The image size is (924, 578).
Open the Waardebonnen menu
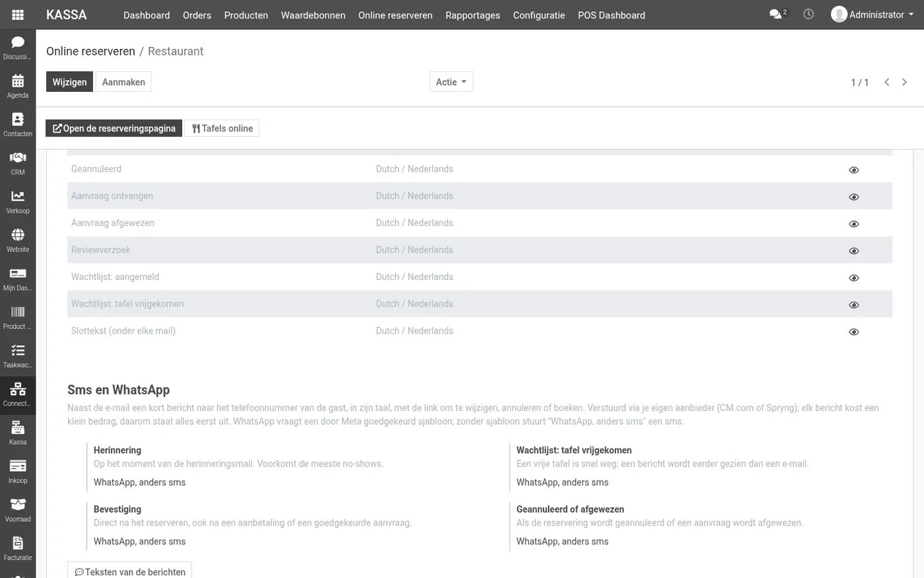[313, 15]
